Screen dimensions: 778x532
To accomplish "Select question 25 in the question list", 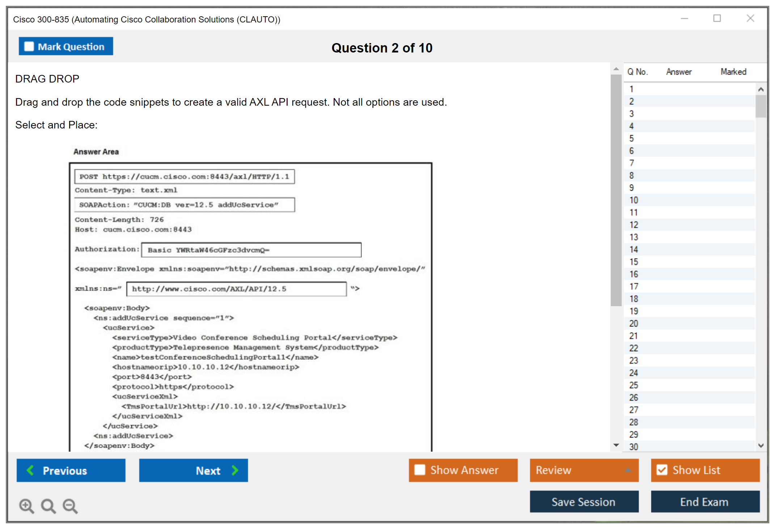I will pos(634,385).
